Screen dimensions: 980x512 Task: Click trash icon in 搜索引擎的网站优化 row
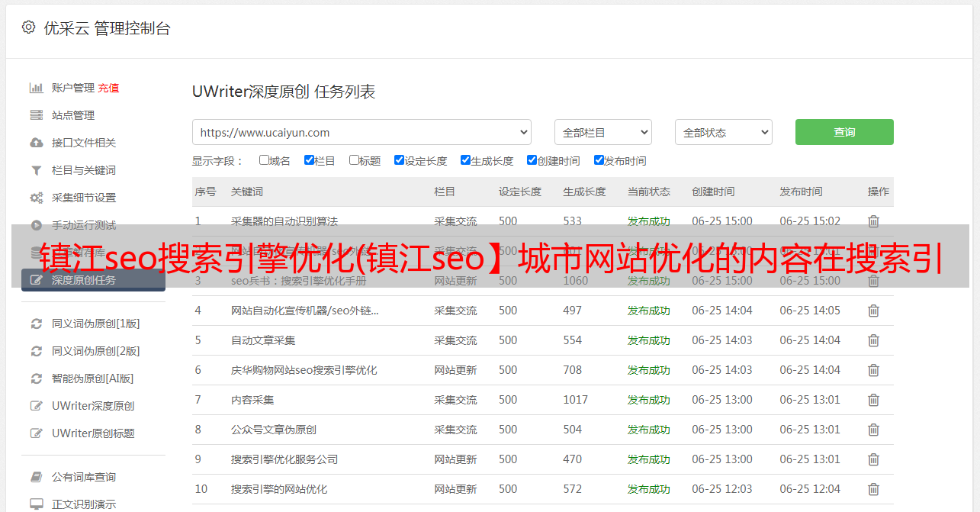[873, 489]
